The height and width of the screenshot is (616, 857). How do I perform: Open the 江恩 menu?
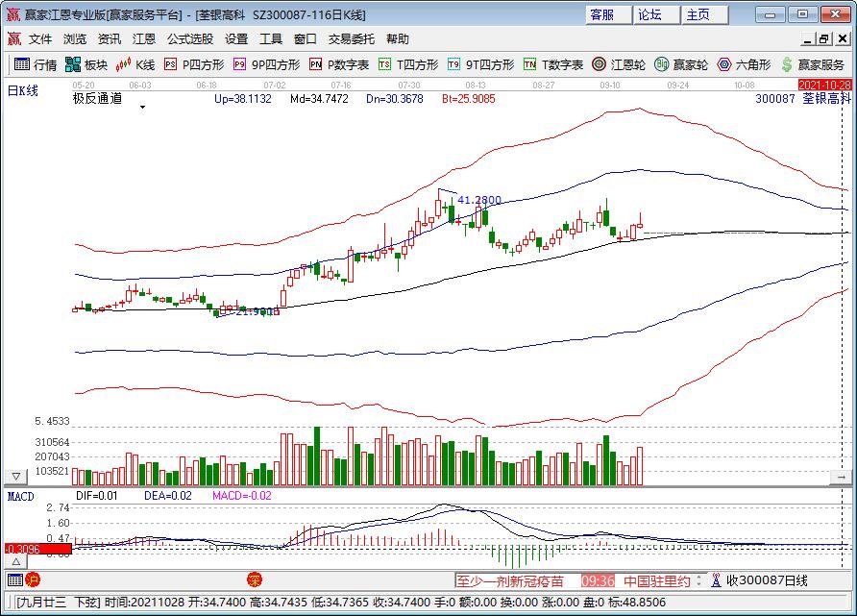pyautogui.click(x=144, y=39)
